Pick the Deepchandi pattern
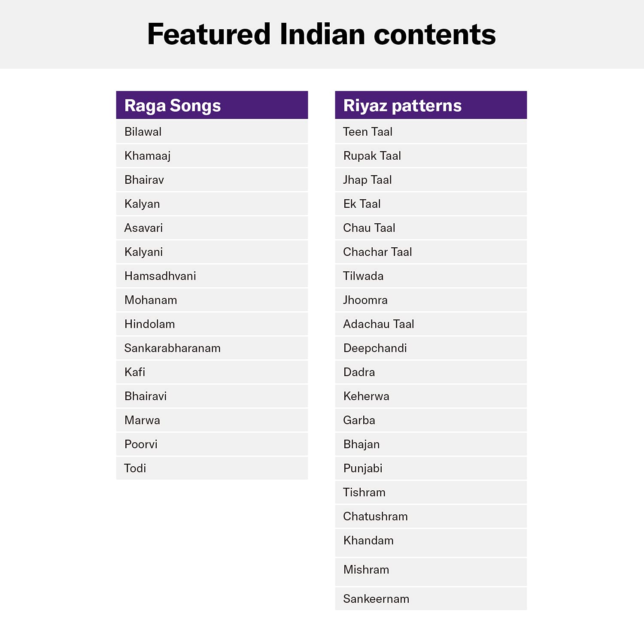This screenshot has width=644, height=644. click(x=375, y=348)
